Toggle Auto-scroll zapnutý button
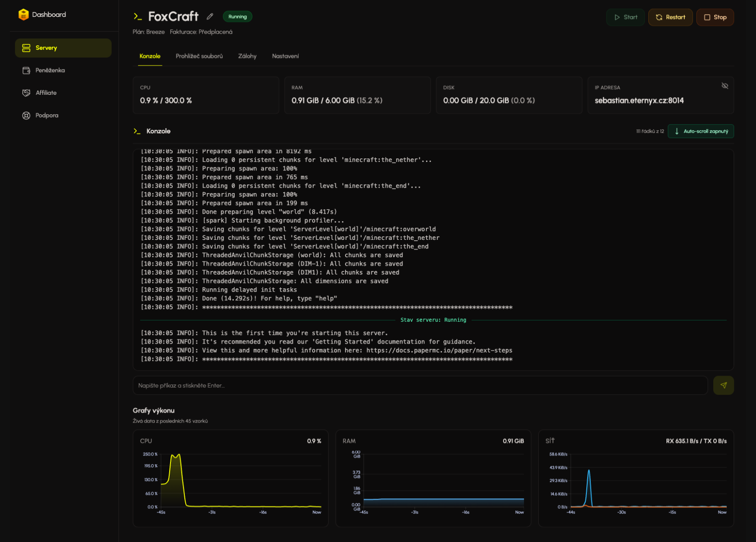 701,131
